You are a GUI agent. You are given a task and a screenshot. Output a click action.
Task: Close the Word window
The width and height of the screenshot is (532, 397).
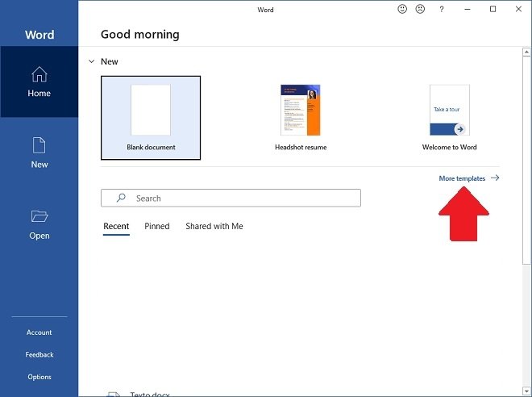point(518,9)
